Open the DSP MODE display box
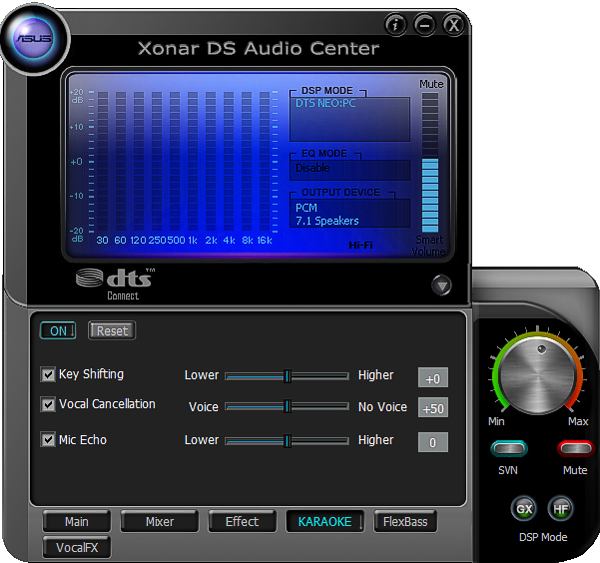The width and height of the screenshot is (600, 563). 352,118
